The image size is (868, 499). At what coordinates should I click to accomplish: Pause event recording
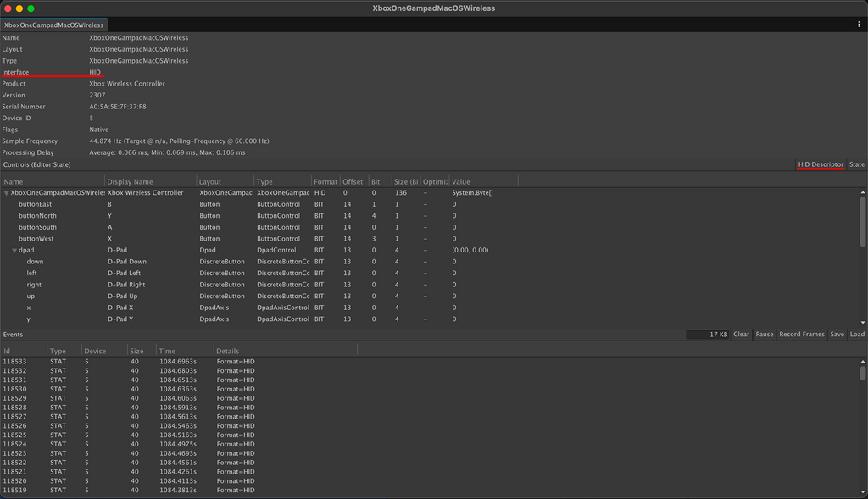[x=764, y=334]
